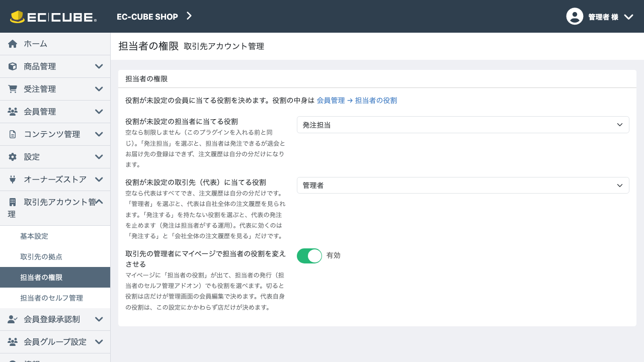644x362 pixels.
Task: Expand the 商品管理 chevron
Action: 99,66
